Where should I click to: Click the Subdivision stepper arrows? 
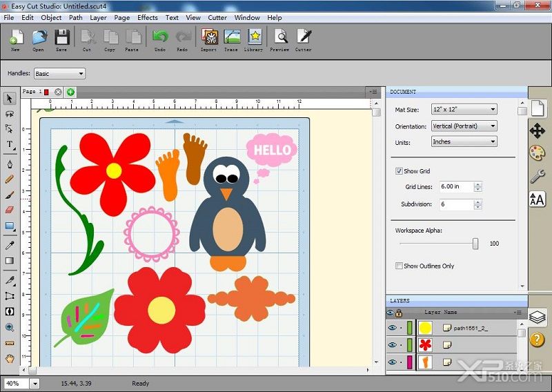[x=477, y=204]
